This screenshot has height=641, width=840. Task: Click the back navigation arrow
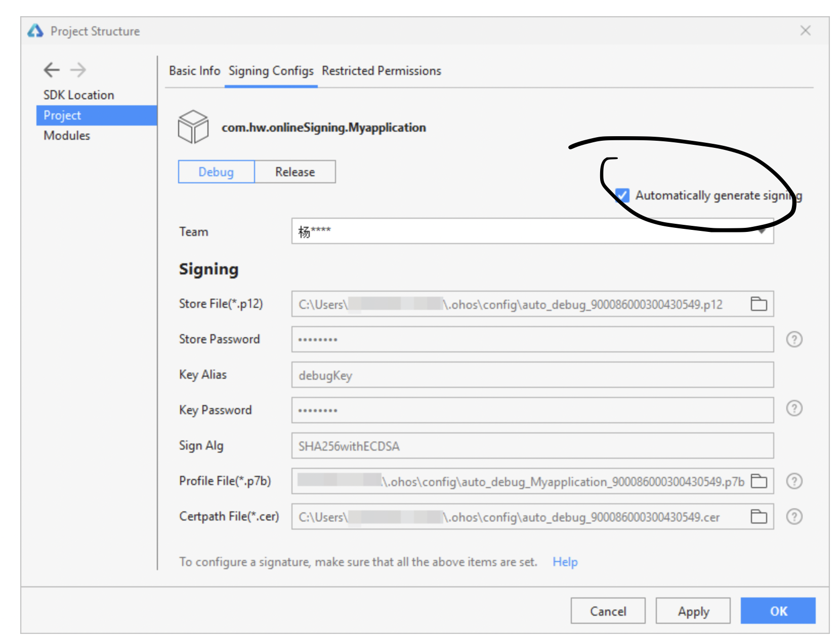(51, 70)
